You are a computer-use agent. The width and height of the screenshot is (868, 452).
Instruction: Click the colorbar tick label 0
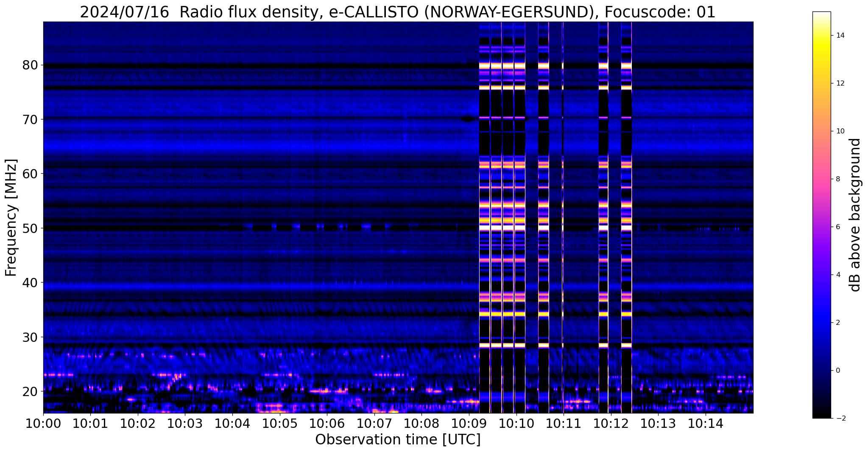tap(837, 371)
